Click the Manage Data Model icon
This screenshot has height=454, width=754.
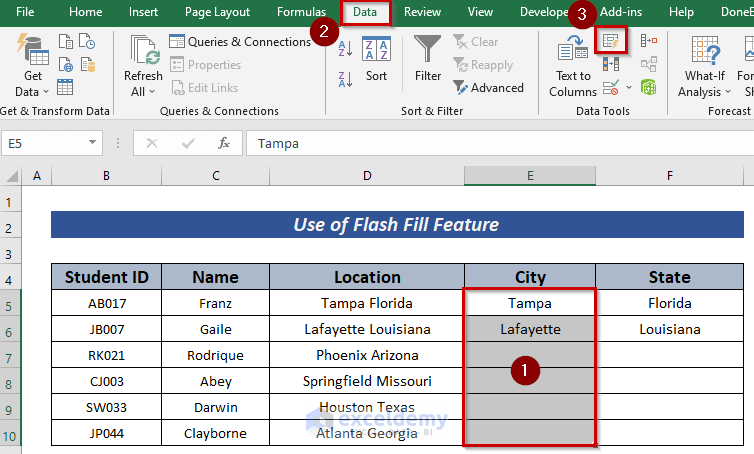[x=648, y=88]
